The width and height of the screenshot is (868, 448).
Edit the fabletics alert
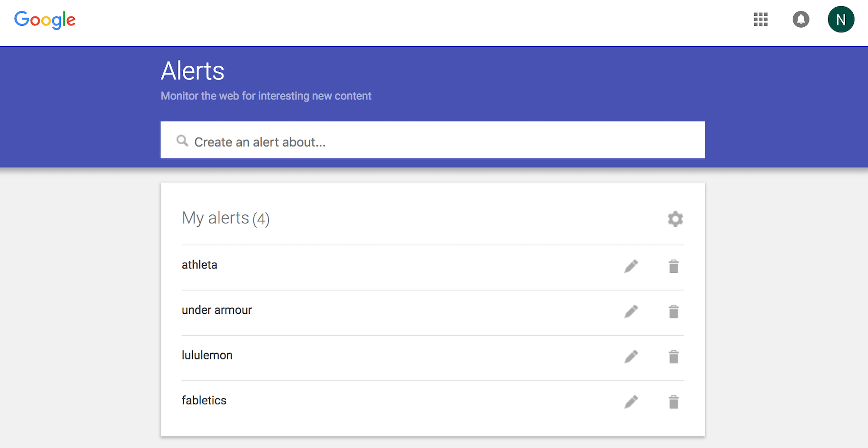[x=631, y=402]
